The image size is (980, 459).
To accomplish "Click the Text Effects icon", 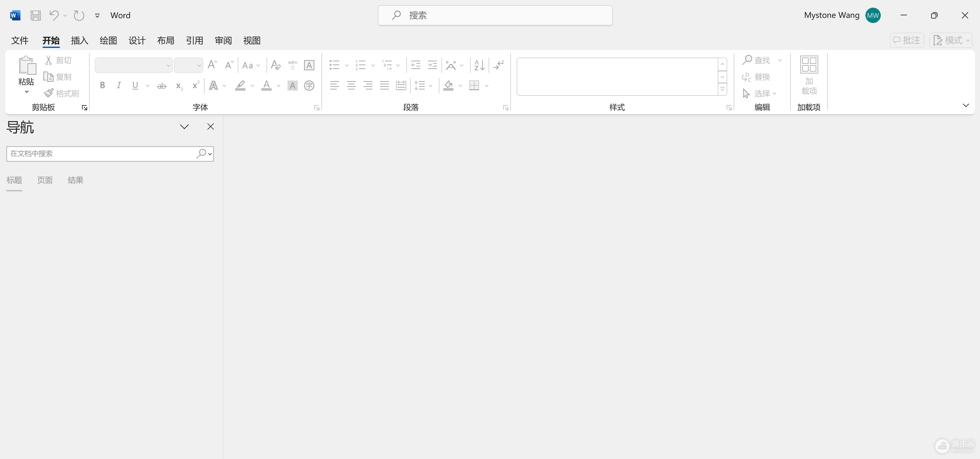I will [213, 85].
